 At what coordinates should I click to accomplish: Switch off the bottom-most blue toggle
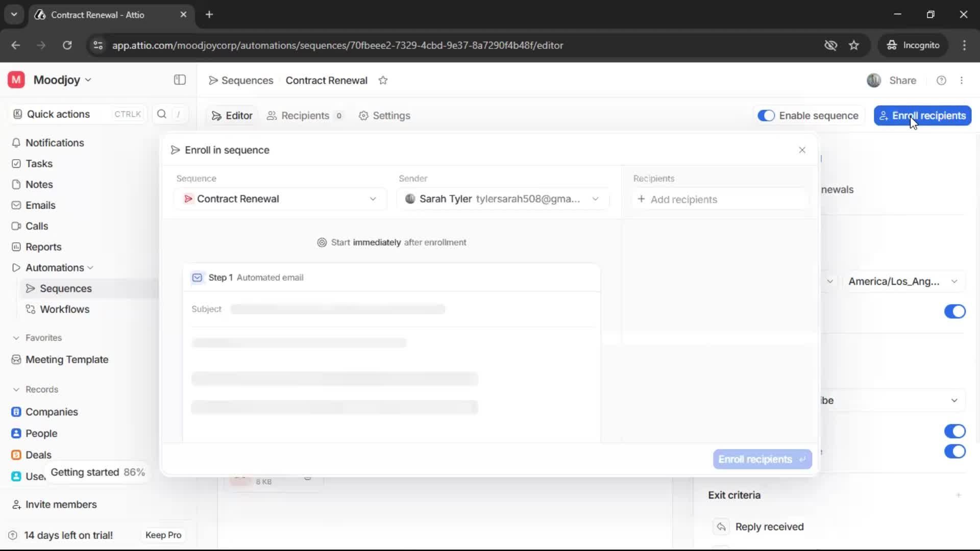click(955, 452)
